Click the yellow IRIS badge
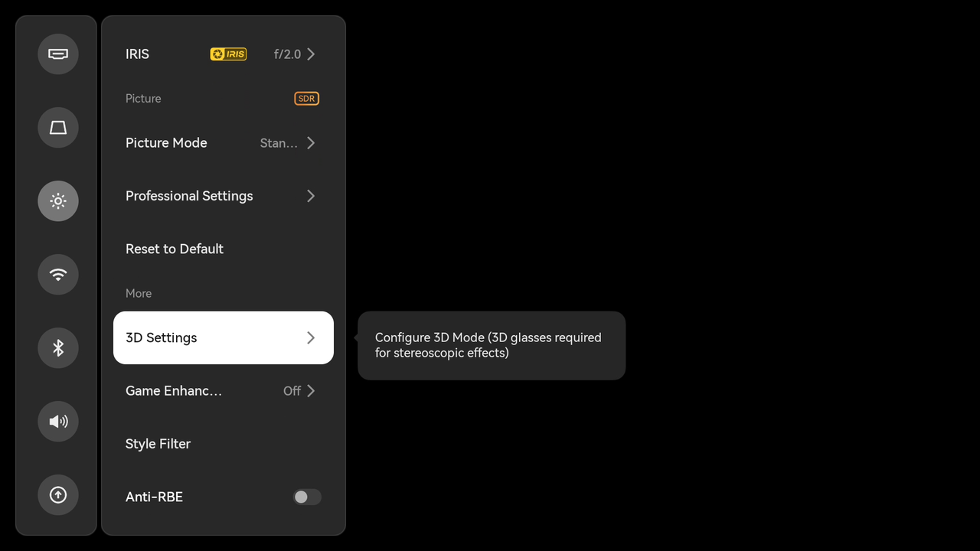This screenshot has width=980, height=551. 228,54
